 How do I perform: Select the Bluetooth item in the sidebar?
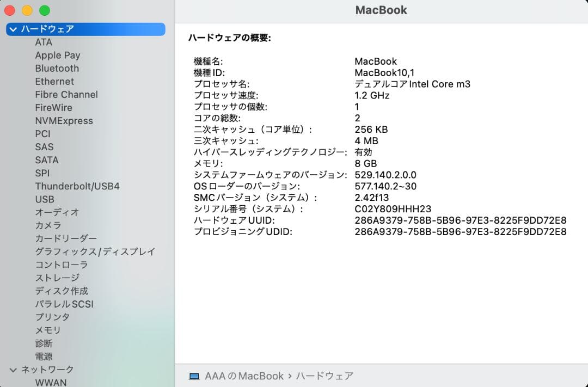[x=57, y=68]
